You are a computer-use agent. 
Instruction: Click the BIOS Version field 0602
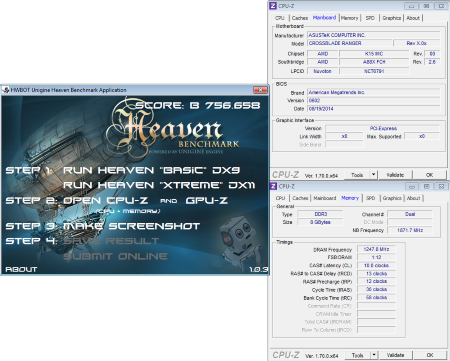(x=373, y=100)
